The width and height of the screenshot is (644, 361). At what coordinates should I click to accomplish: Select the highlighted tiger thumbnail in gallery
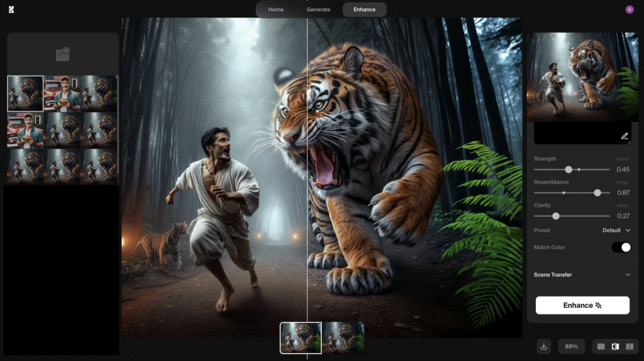[25, 93]
